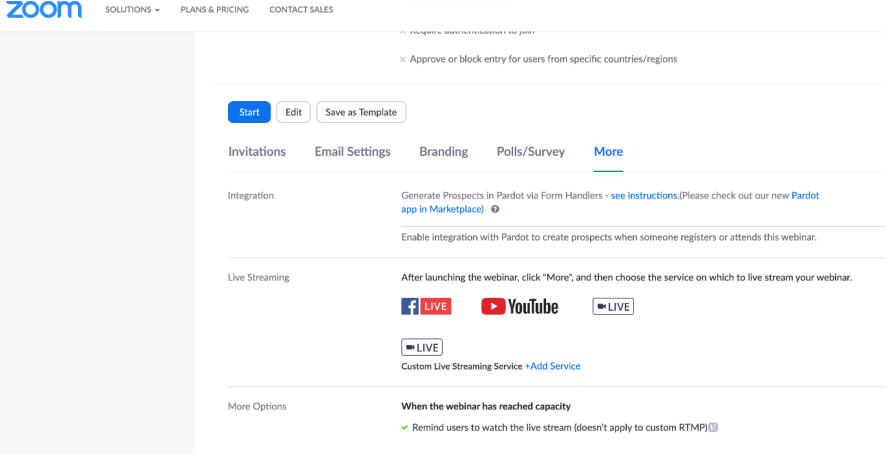Go to the Branding tab

click(443, 152)
